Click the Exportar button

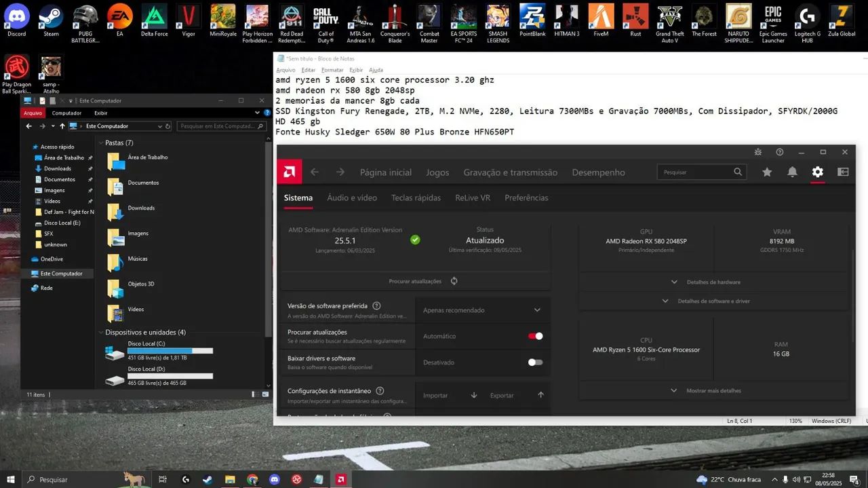coord(517,395)
